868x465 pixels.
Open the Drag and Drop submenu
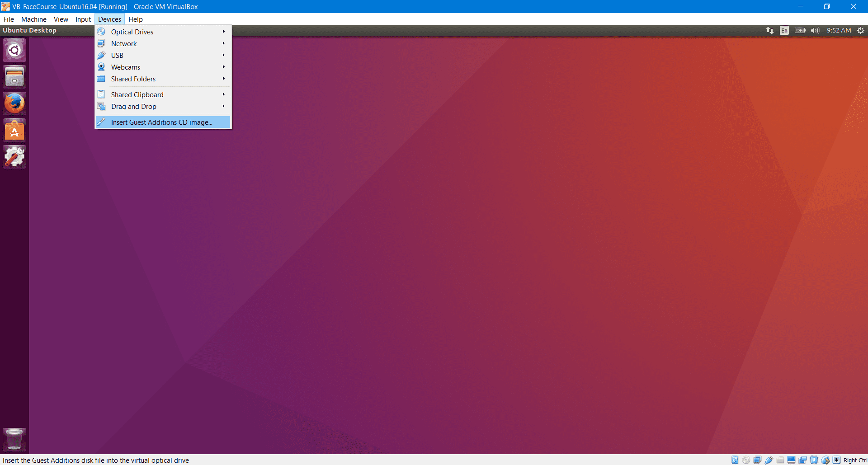(163, 106)
